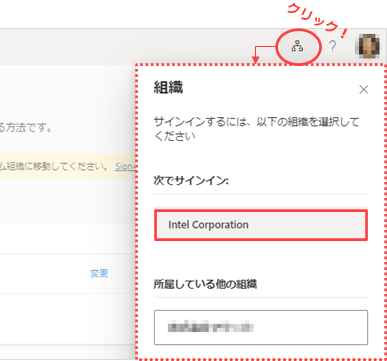Image resolution: width=387 pixels, height=361 pixels.
Task: Click the red クリック！ annotation text
Action: coord(317,19)
